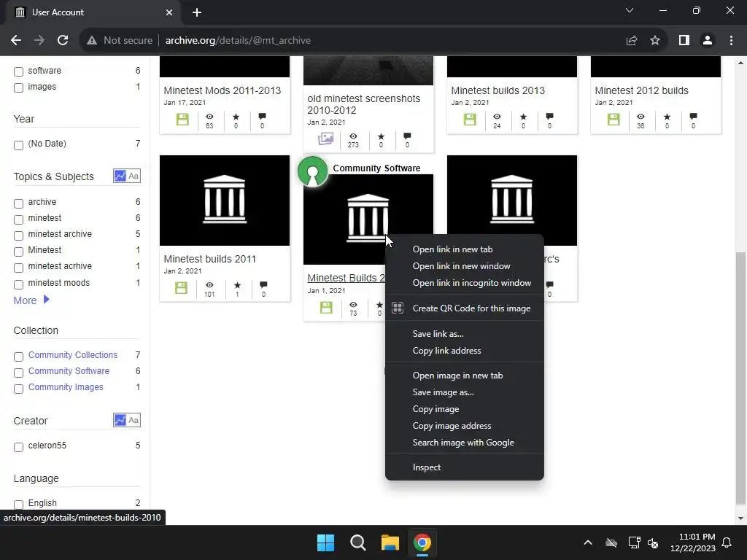Viewport: 747px width, 560px height.
Task: Select Save image as...
Action: pos(465,392)
